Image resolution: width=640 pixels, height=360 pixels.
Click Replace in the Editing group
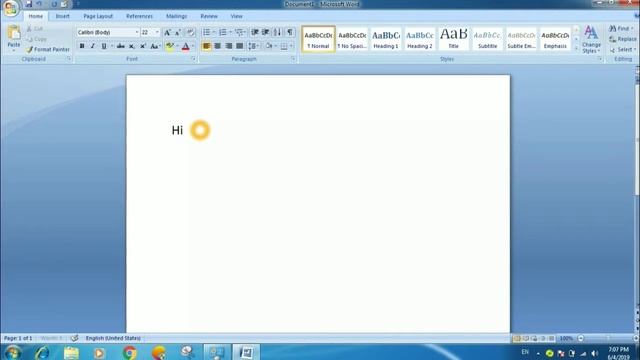(x=623, y=39)
